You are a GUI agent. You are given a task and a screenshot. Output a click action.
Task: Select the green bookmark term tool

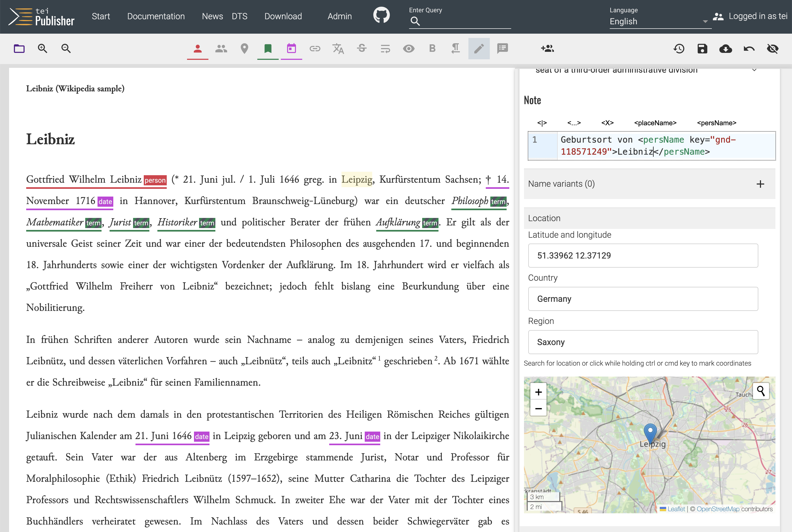coord(268,49)
